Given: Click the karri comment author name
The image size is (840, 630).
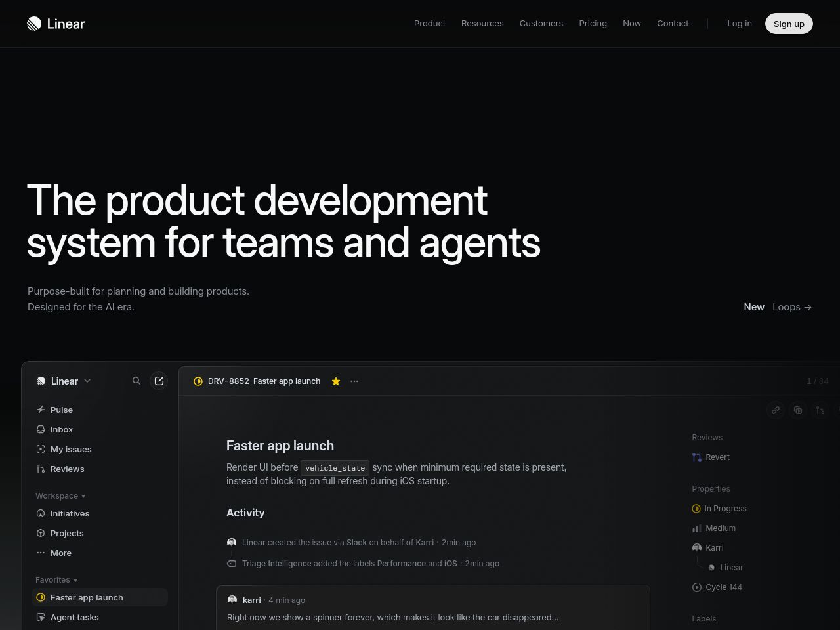Looking at the screenshot, I should tap(252, 600).
